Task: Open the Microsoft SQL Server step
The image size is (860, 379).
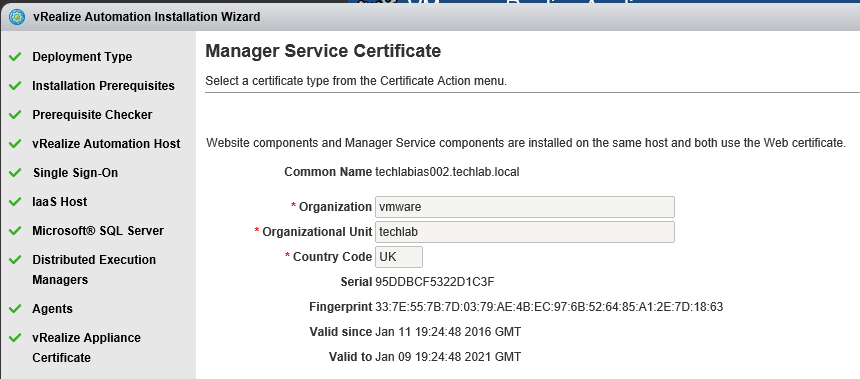Action: 98,231
